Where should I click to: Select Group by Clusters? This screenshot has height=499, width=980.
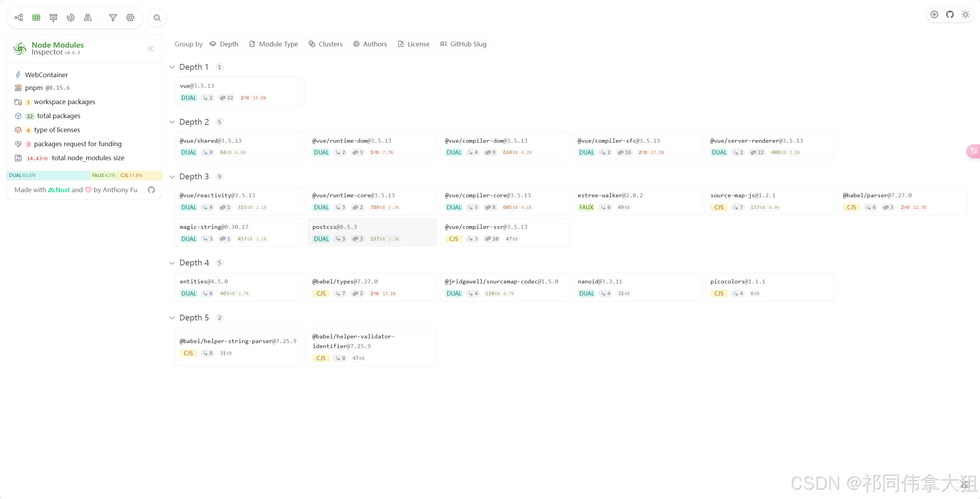pyautogui.click(x=325, y=44)
